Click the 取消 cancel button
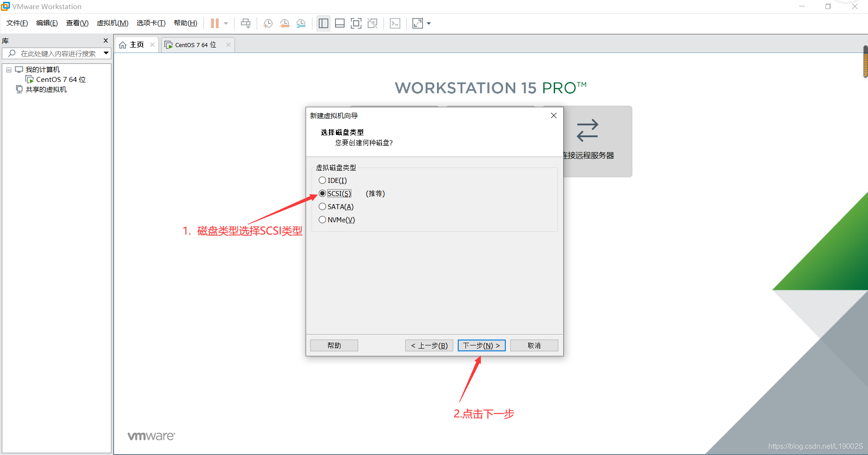 point(534,345)
